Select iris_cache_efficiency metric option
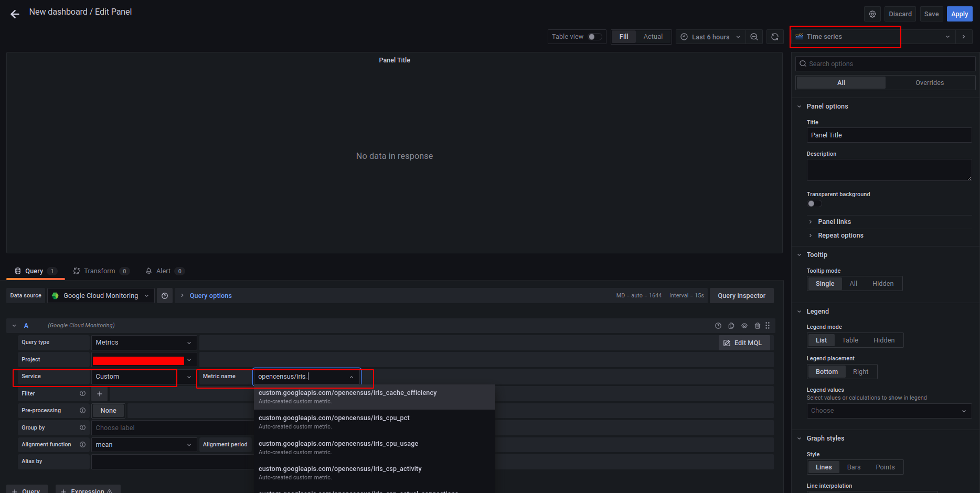980x493 pixels. [375, 397]
